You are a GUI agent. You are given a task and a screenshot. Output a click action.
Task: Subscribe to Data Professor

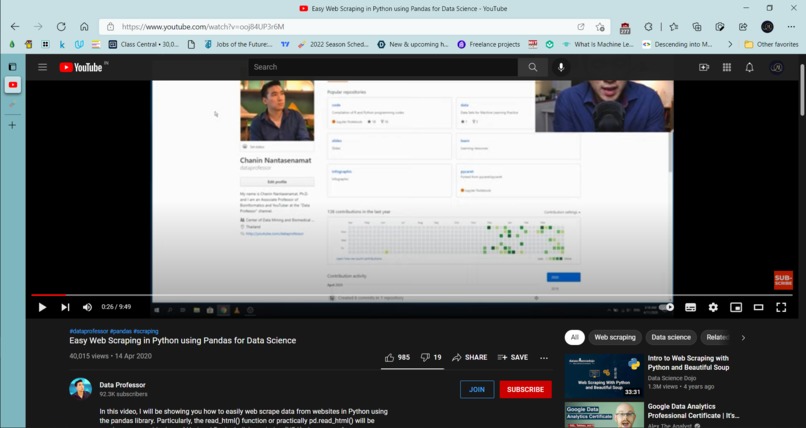click(x=525, y=389)
